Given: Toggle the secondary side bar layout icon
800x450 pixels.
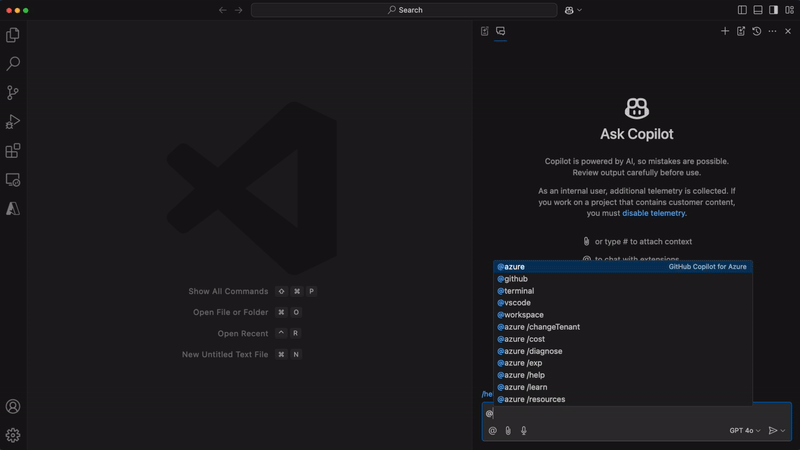Looking at the screenshot, I should 773,10.
